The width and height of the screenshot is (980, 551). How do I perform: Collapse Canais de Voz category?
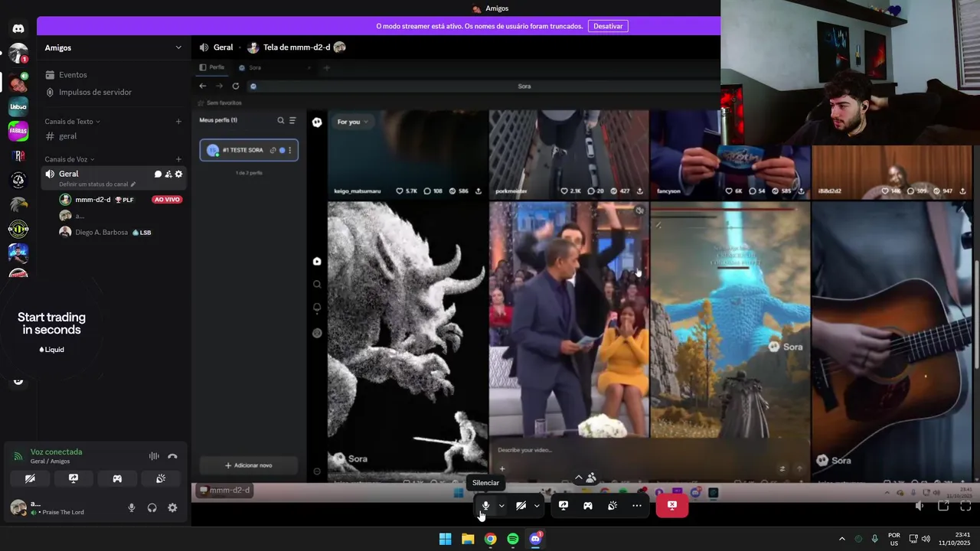70,159
